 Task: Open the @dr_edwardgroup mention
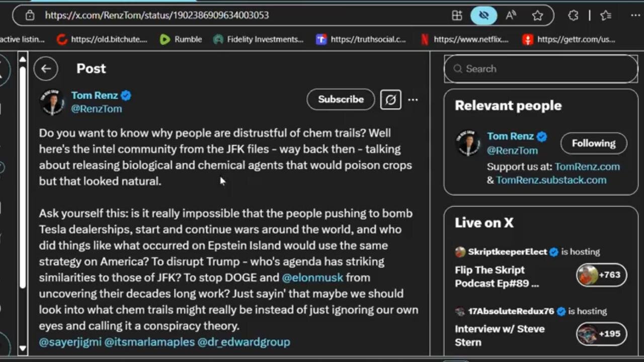coord(244,342)
